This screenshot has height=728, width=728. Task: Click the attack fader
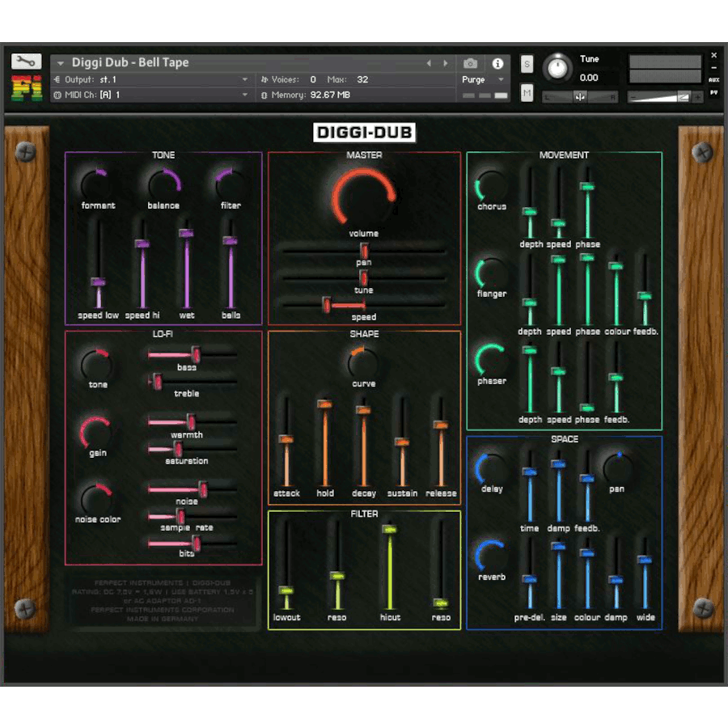286,439
